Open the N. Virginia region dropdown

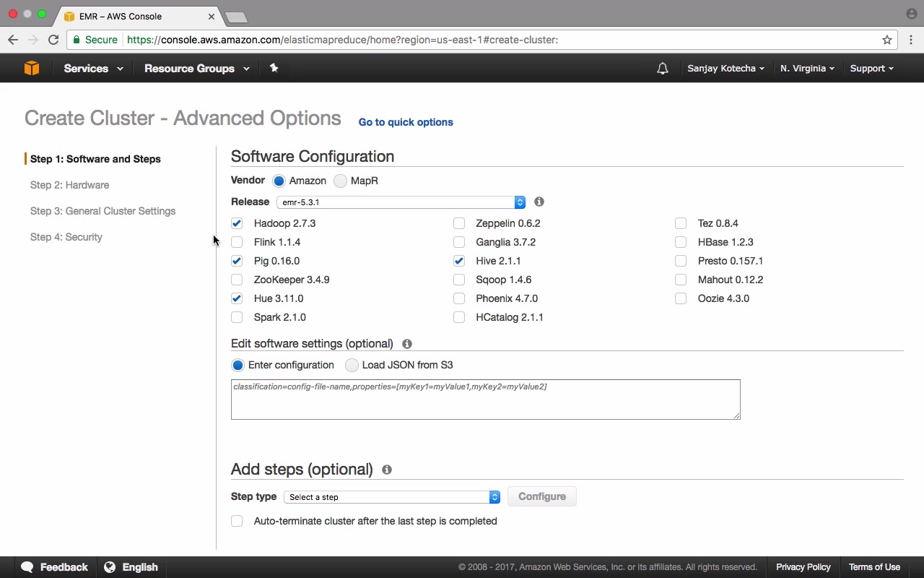tap(807, 69)
